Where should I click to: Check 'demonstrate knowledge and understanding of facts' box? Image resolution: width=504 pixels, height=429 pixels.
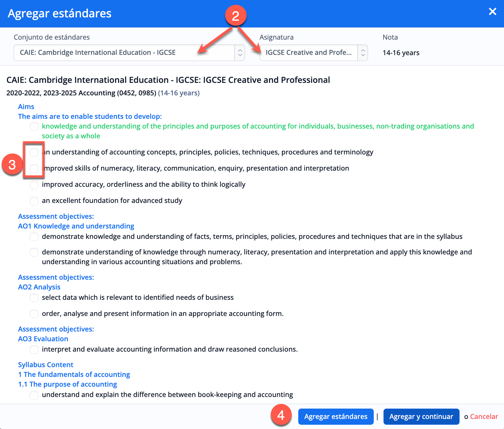34,237
